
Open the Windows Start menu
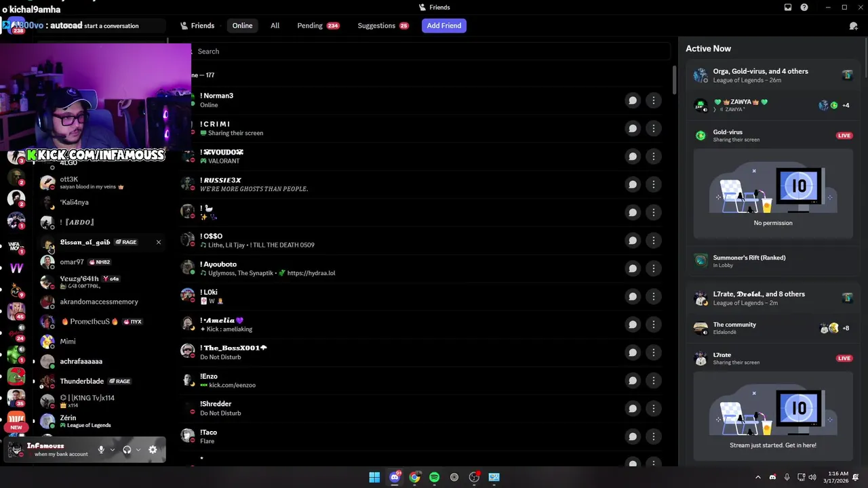coord(374,477)
